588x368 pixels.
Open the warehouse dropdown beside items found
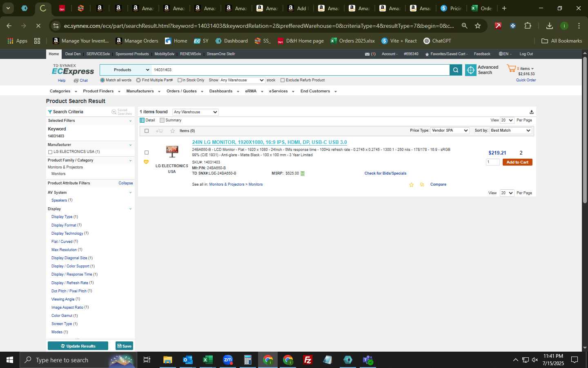click(196, 112)
